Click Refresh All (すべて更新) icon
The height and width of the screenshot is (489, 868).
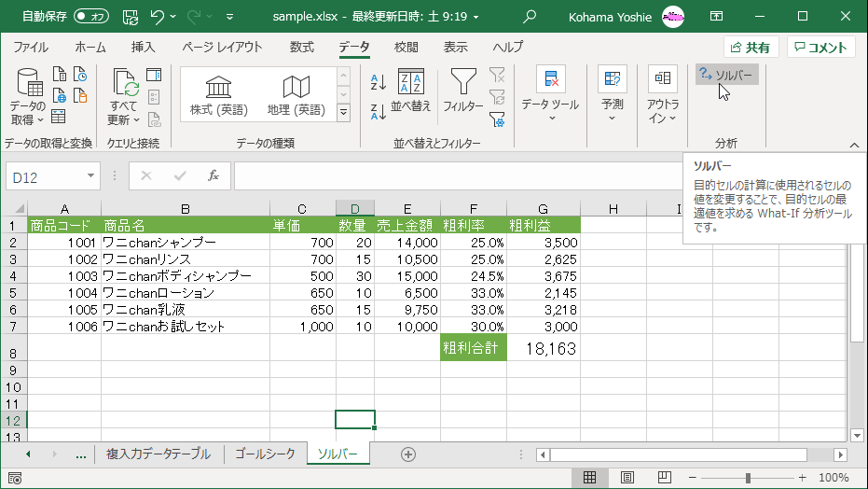pyautogui.click(x=124, y=97)
